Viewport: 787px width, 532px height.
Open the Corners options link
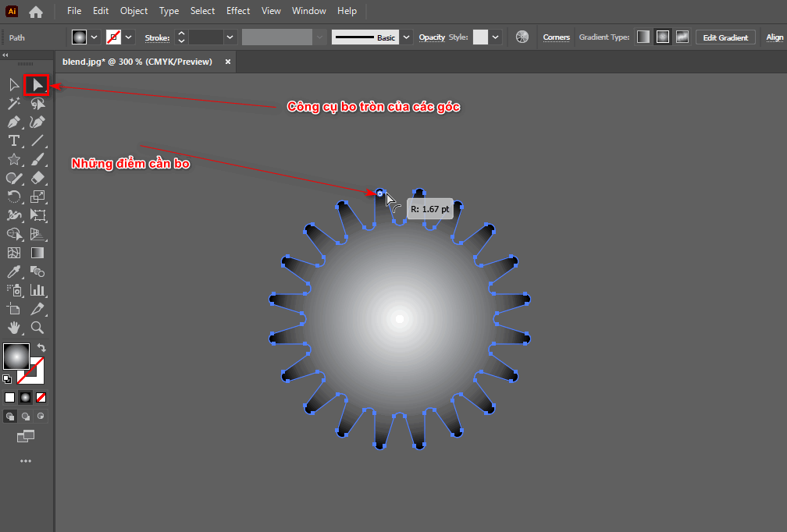[556, 37]
